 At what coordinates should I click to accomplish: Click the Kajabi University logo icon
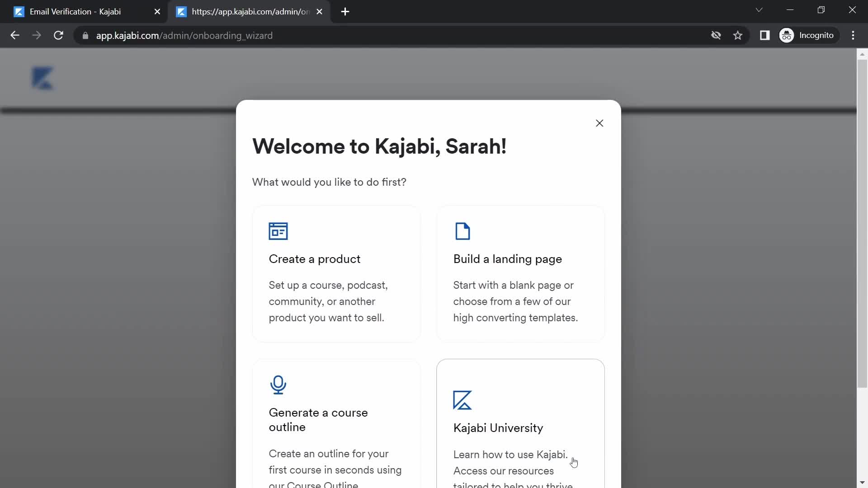pyautogui.click(x=462, y=400)
